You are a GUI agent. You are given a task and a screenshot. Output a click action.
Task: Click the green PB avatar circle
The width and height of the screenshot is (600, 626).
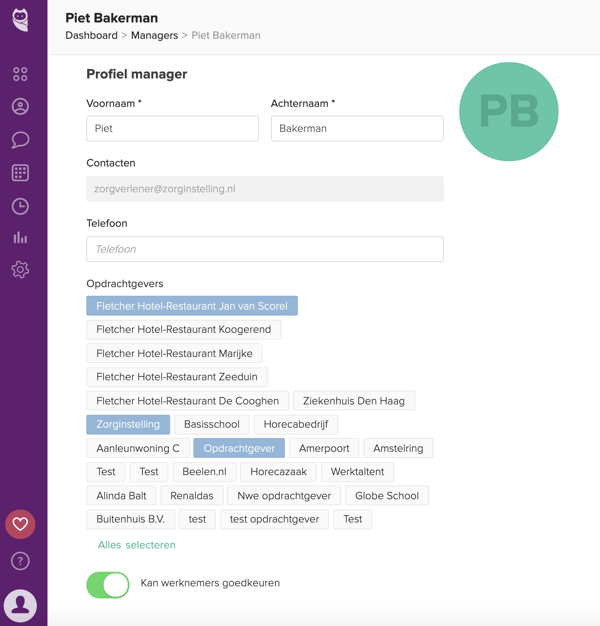click(x=509, y=112)
